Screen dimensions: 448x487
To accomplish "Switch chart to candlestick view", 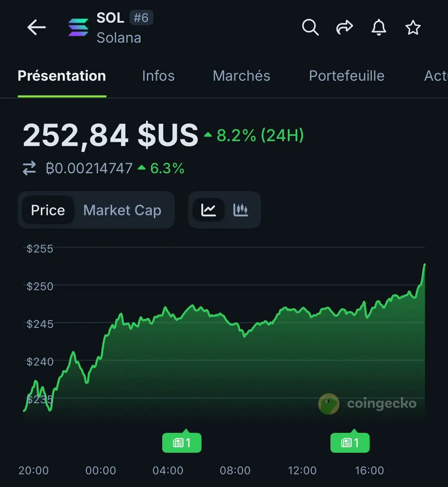I will point(240,210).
